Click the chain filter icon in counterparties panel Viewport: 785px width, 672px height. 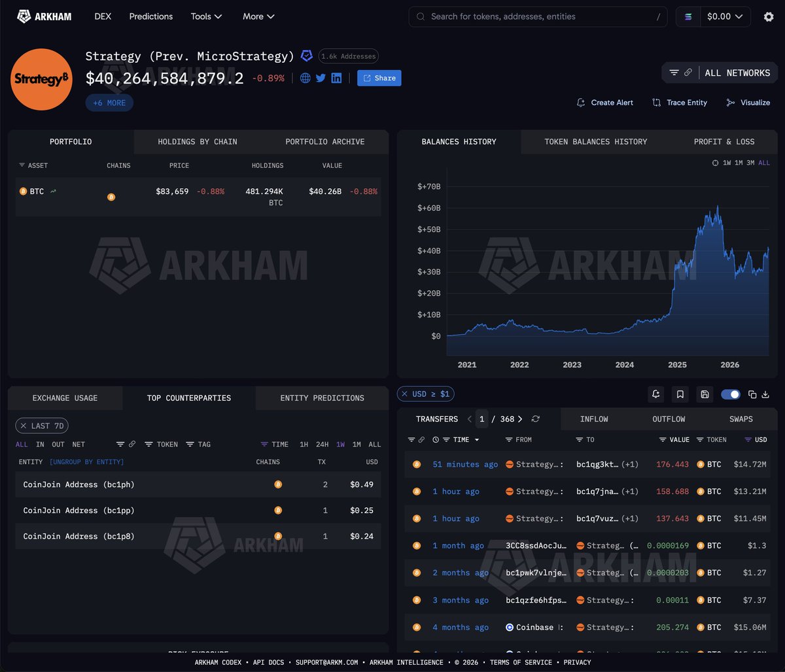click(x=132, y=445)
